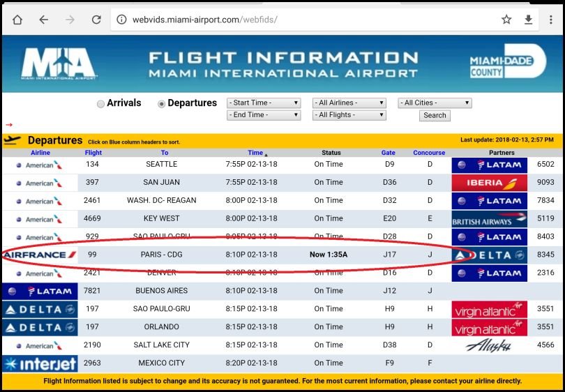Click flight number 4669

[92, 218]
